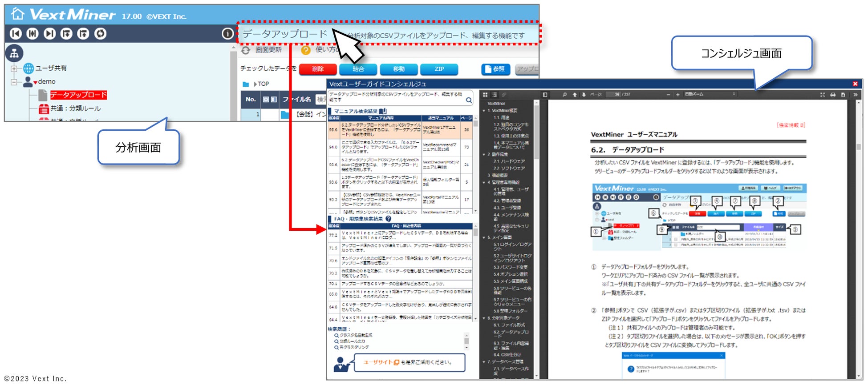Click the PDF outline panel scrollbar
The image size is (868, 385).
click(x=536, y=239)
